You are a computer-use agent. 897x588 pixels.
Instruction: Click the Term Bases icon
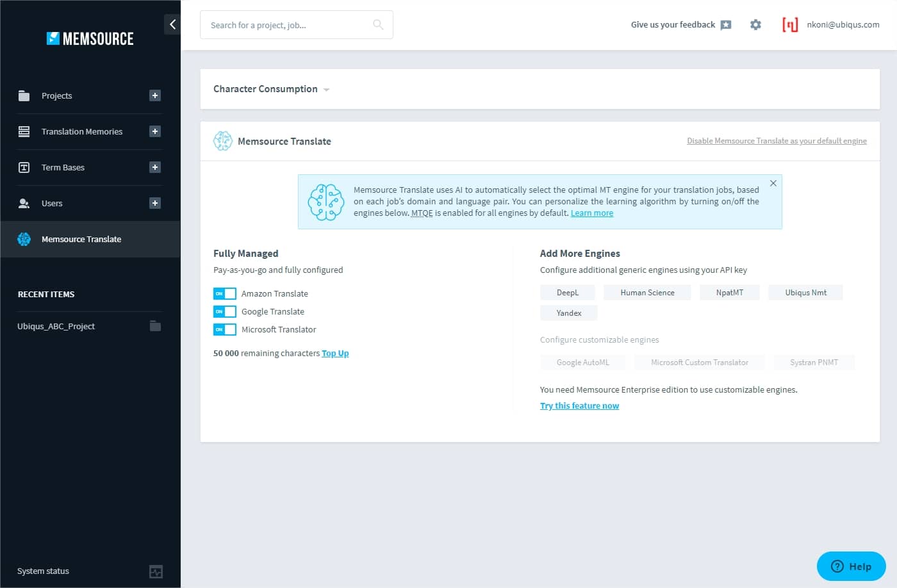coord(24,167)
